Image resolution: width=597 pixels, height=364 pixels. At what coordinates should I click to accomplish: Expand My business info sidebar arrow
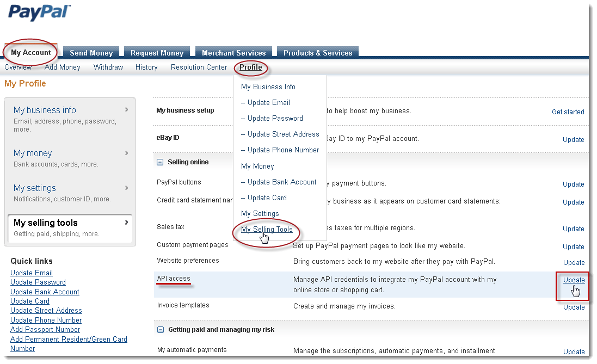coord(126,110)
